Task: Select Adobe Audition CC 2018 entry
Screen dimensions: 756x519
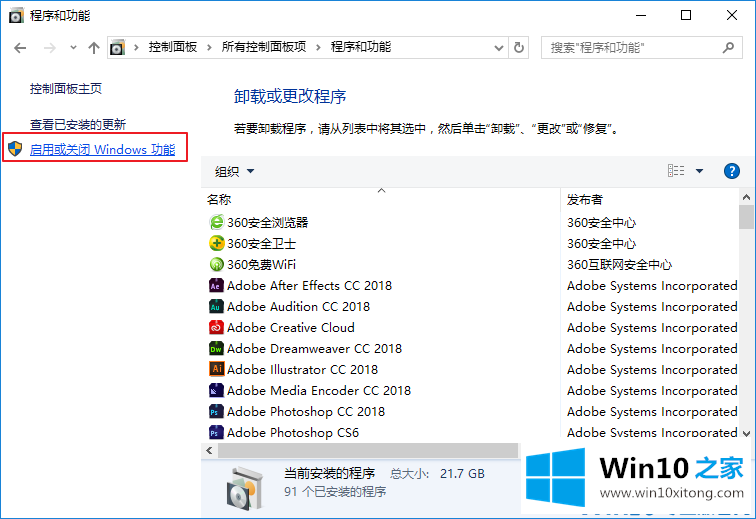Action: pos(298,307)
